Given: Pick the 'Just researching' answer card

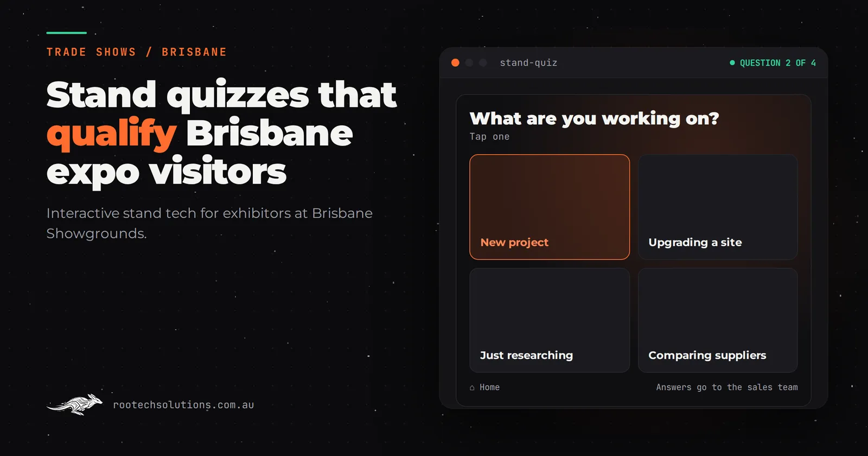Looking at the screenshot, I should click(x=550, y=320).
